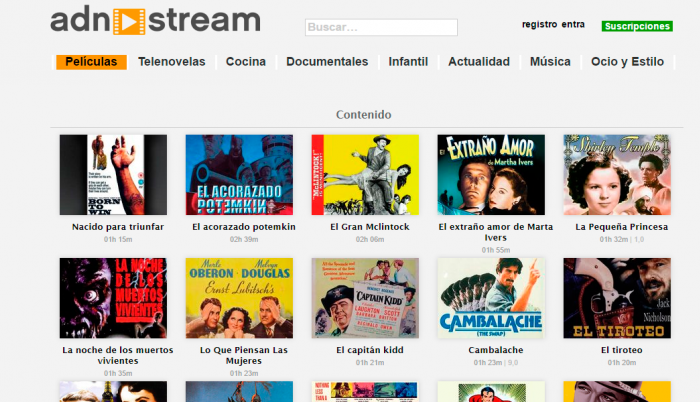Click the El tiroteo title text
Image resolution: width=700 pixels, height=402 pixels.
(x=621, y=350)
